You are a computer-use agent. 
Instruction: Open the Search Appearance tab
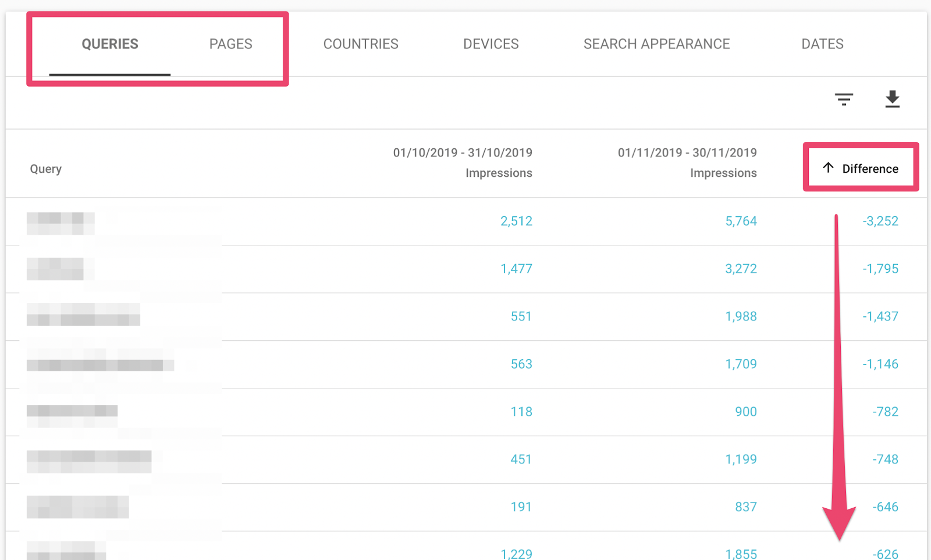click(657, 44)
